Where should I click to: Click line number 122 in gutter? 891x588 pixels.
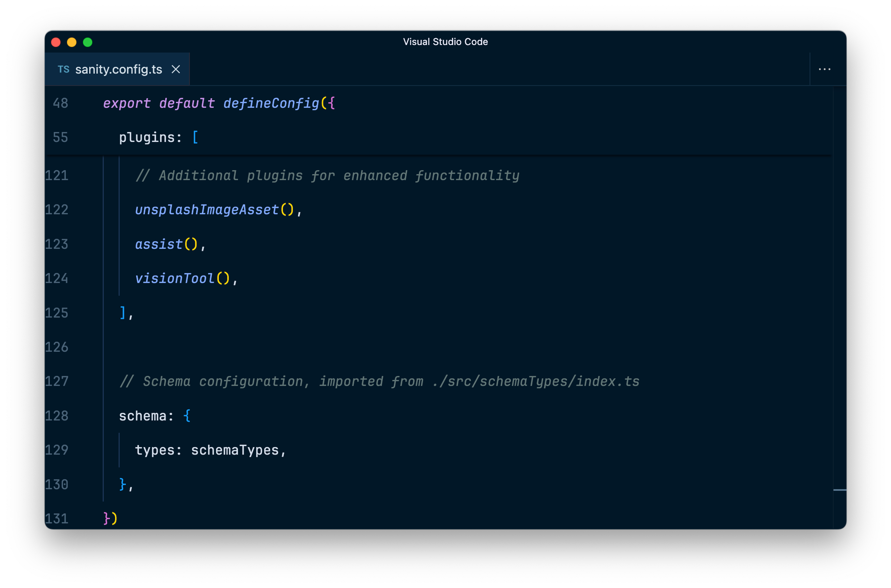click(57, 210)
